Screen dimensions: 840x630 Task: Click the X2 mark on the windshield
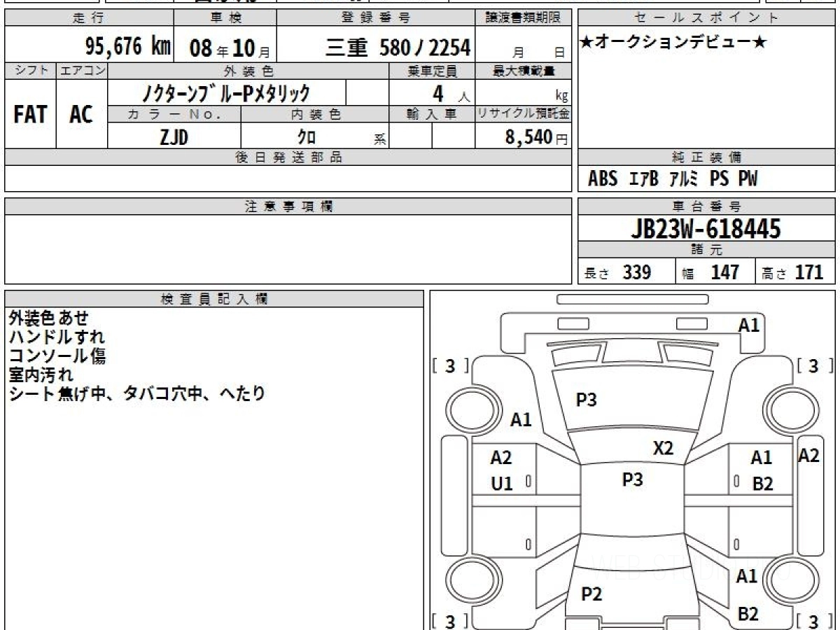663,449
